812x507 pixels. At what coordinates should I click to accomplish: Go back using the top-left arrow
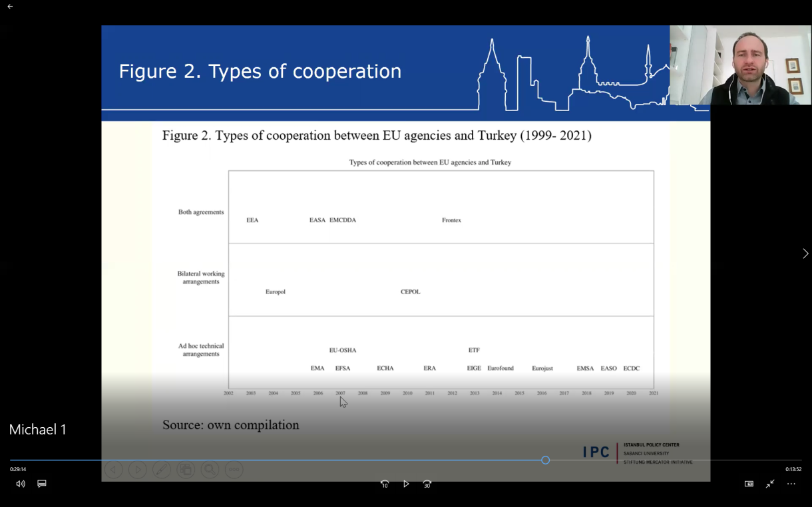[x=10, y=7]
